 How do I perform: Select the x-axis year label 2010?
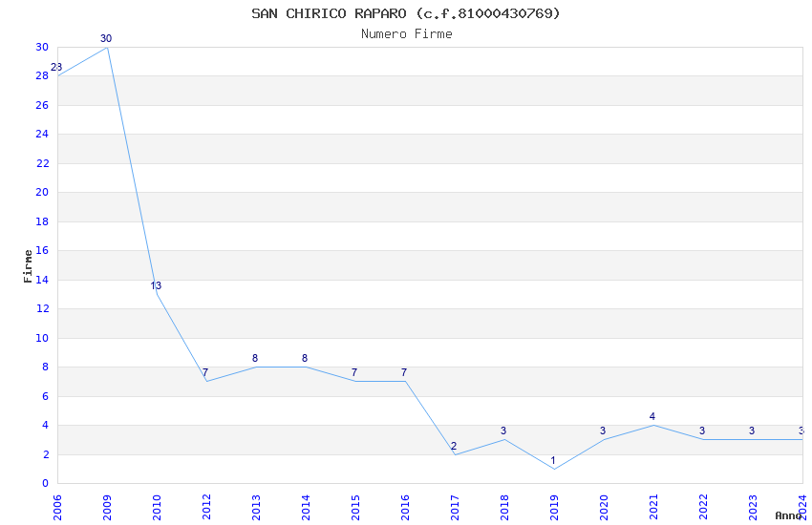click(x=157, y=507)
